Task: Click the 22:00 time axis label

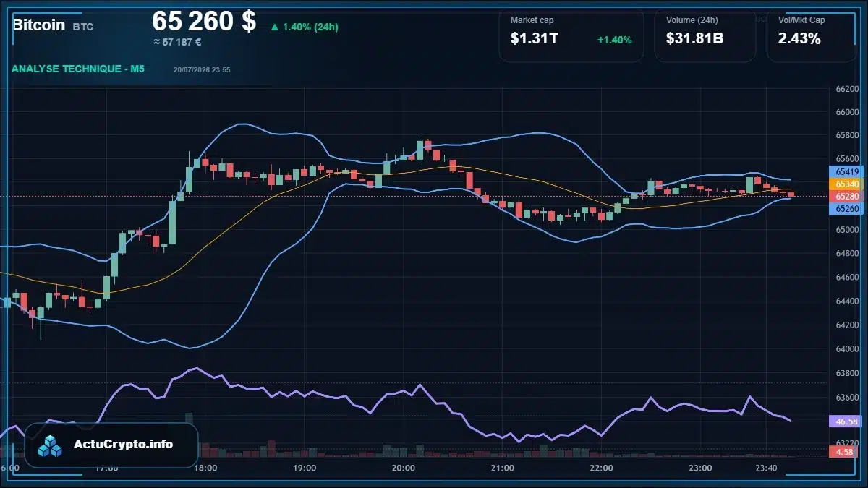Action: coord(601,468)
